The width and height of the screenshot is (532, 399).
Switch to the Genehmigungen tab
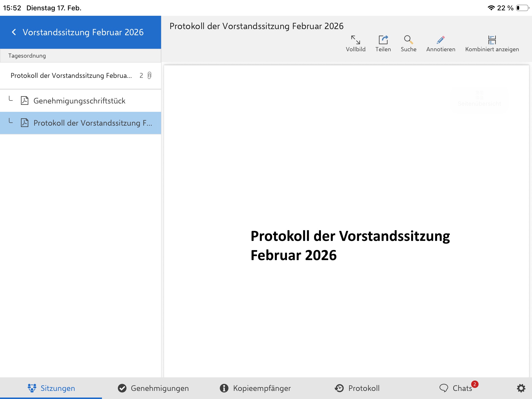point(153,388)
